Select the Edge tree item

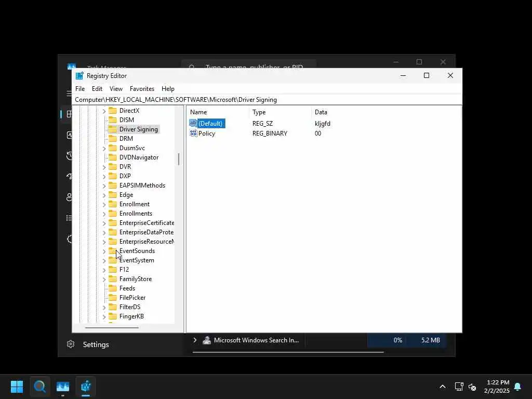pos(126,195)
